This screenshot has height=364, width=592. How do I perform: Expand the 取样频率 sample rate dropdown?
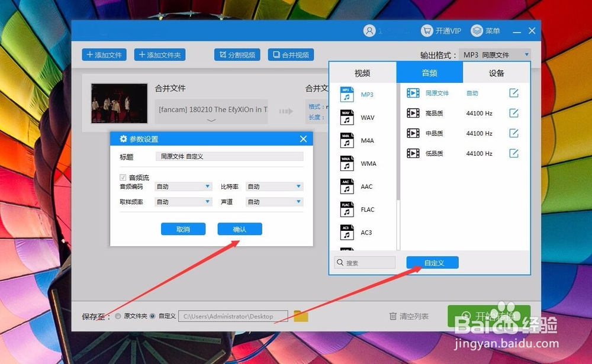coord(183,201)
